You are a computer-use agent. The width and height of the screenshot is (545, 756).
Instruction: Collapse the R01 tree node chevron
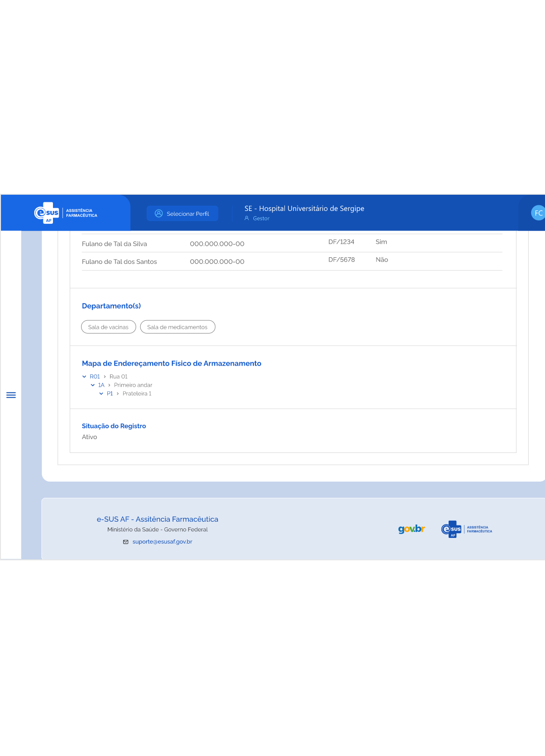click(84, 377)
